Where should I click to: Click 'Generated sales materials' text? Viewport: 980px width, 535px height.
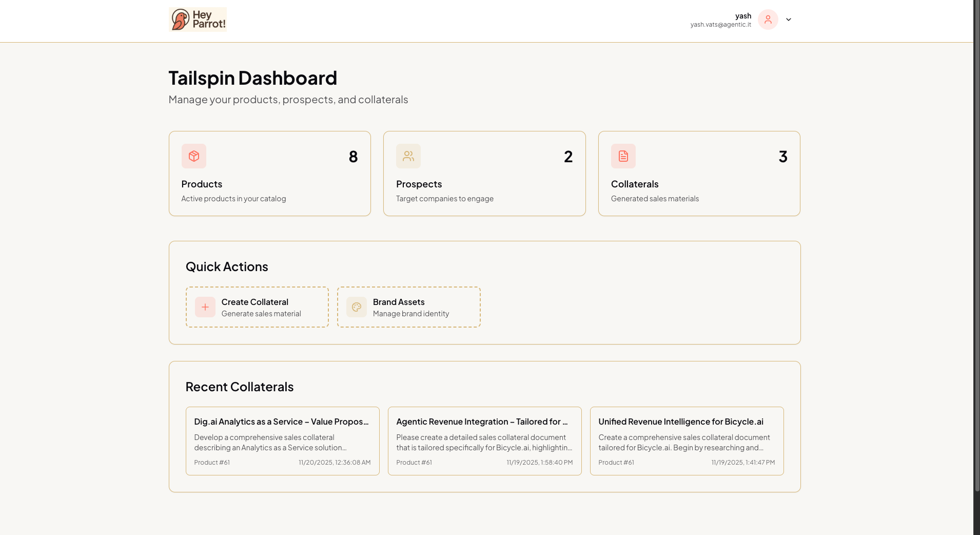point(655,199)
